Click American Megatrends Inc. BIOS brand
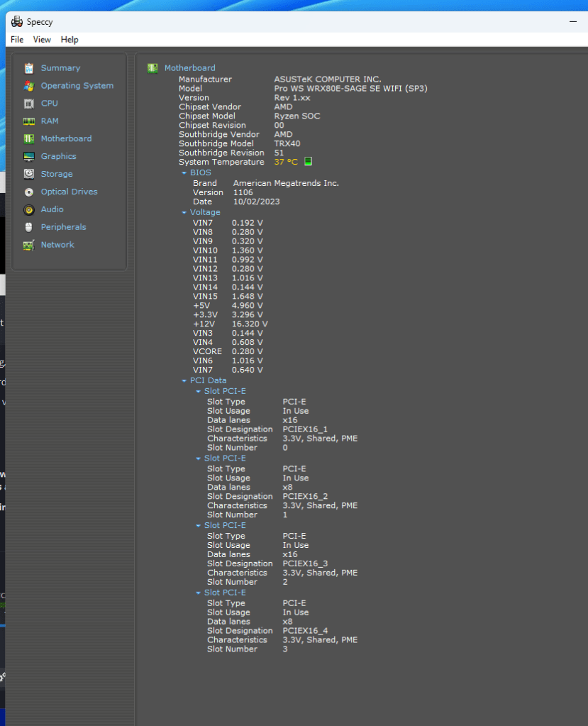The height and width of the screenshot is (726, 588). (x=286, y=183)
